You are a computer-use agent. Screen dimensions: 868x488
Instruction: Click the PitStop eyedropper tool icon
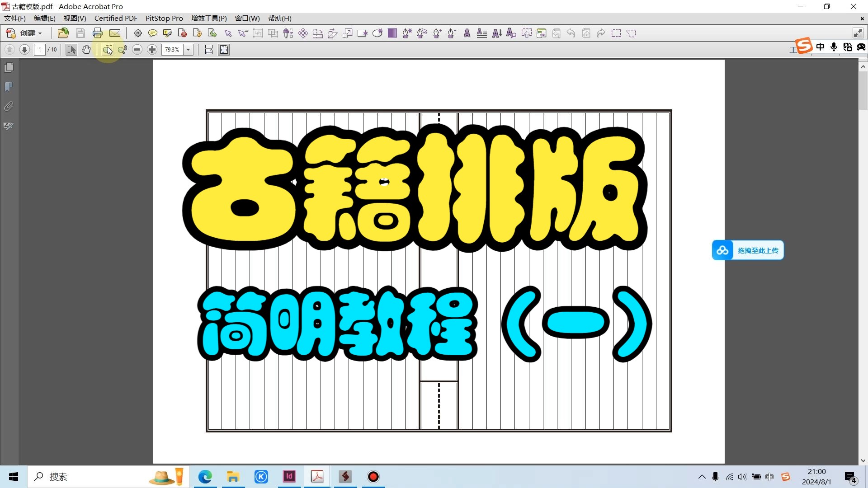click(x=288, y=33)
